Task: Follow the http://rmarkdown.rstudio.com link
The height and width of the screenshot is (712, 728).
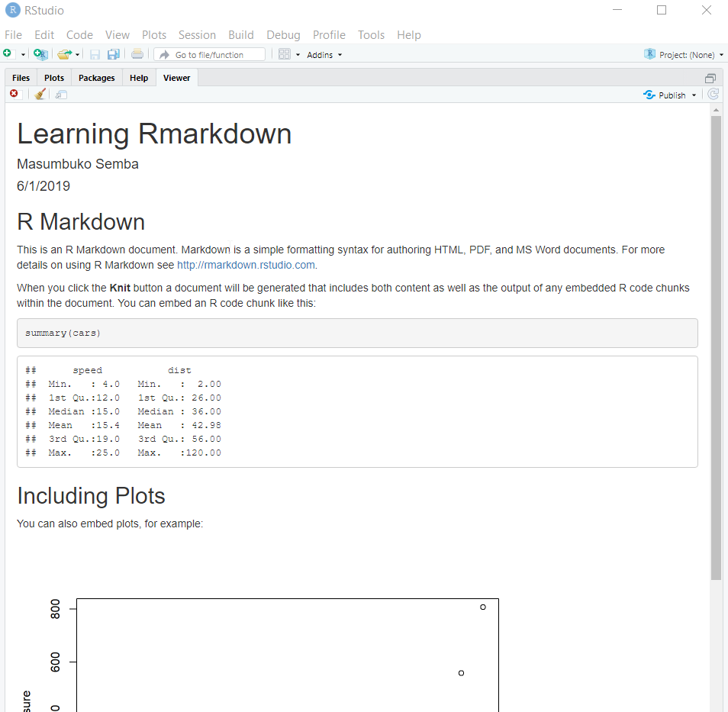Action: click(246, 265)
